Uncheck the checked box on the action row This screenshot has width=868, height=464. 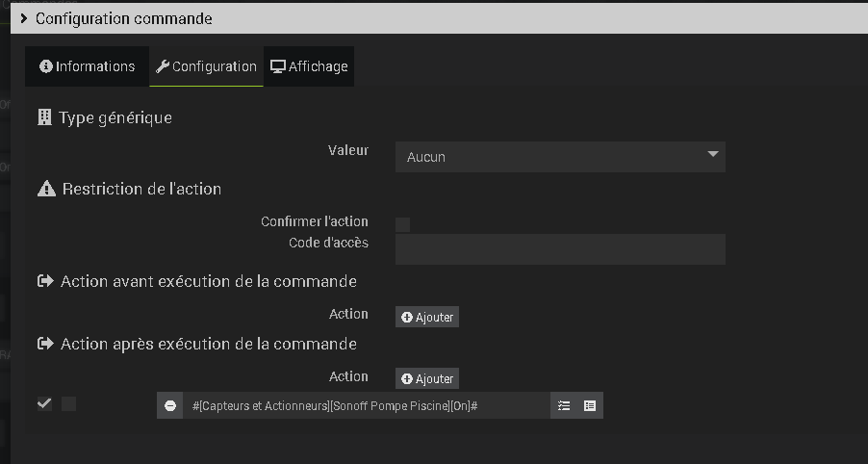[44, 403]
